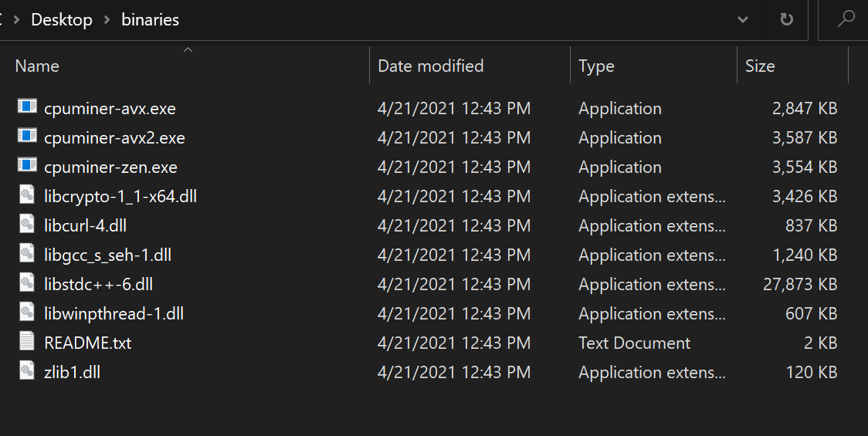Open the address bar history dropdown

pyautogui.click(x=743, y=20)
